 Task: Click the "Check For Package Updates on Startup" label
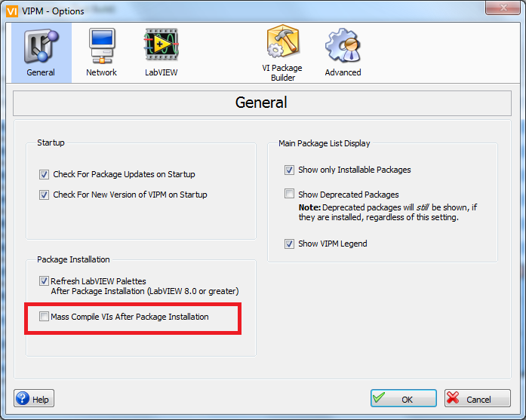(x=124, y=174)
